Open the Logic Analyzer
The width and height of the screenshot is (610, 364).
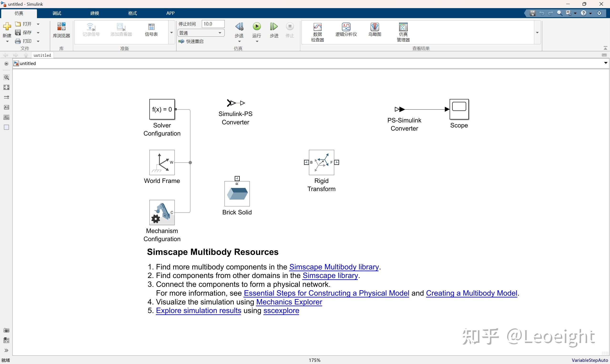(346, 30)
